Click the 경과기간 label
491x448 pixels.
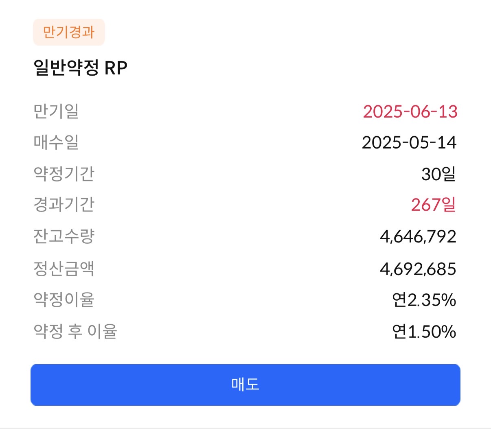pyautogui.click(x=64, y=204)
